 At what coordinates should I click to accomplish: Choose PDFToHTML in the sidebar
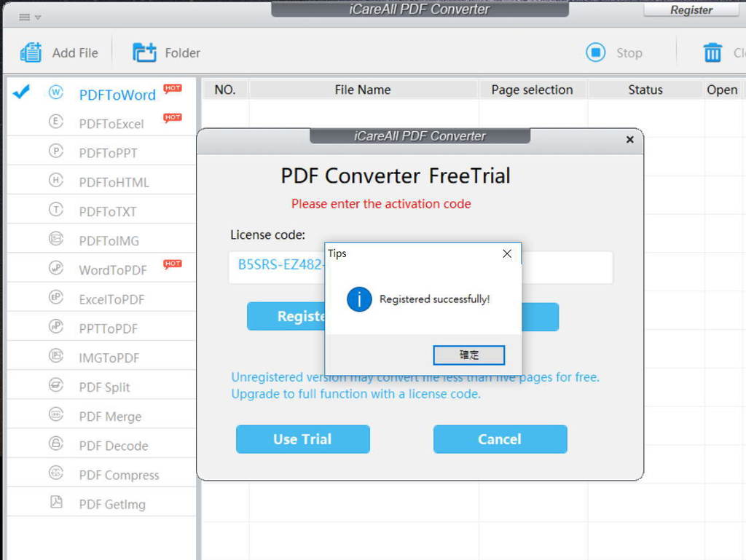(x=114, y=183)
